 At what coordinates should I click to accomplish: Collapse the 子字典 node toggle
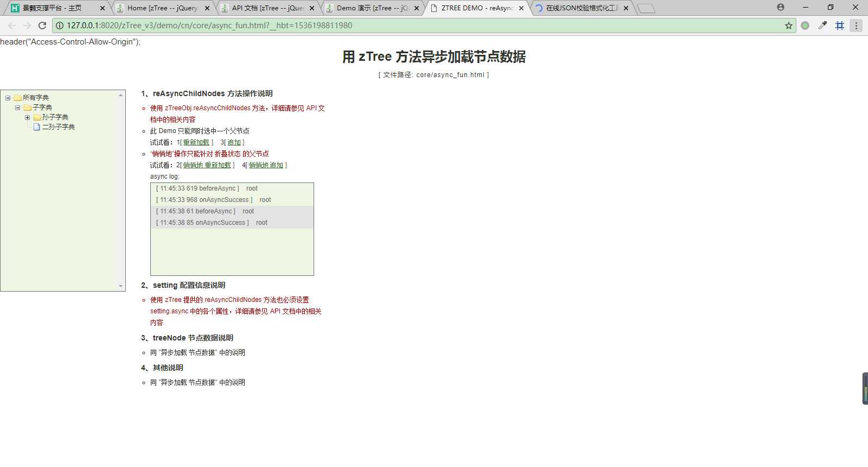(18, 108)
